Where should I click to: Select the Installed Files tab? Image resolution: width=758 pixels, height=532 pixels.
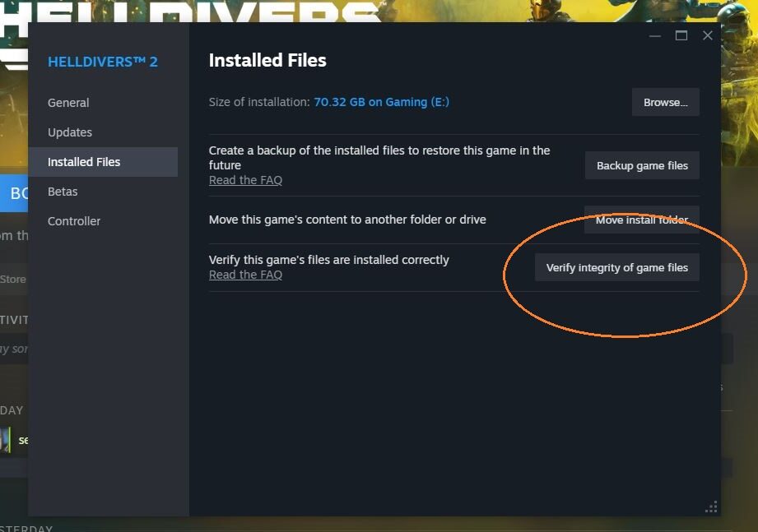click(103, 162)
